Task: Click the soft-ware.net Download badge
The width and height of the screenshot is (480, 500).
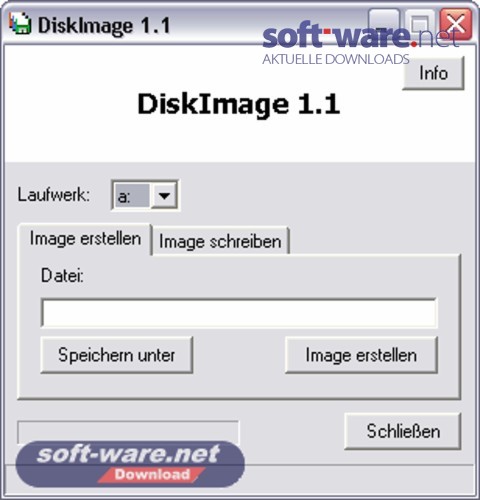Action: [130, 464]
